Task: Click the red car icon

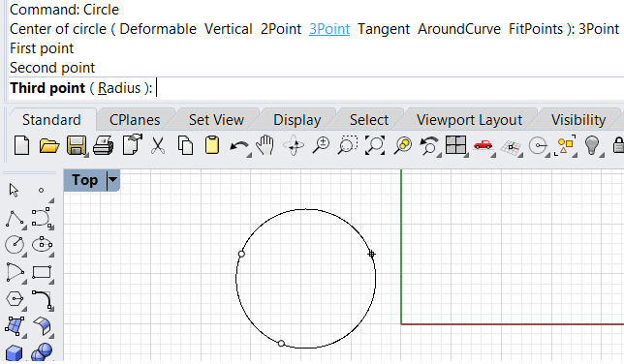Action: pyautogui.click(x=484, y=145)
